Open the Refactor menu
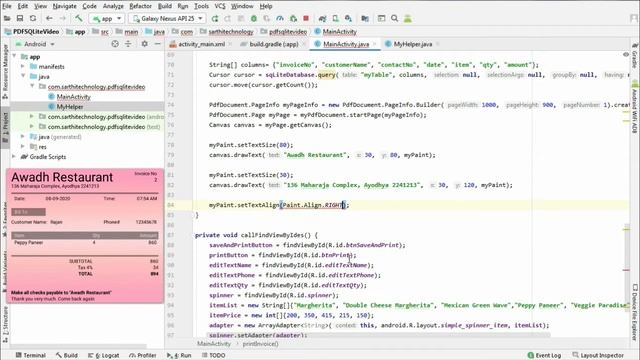The image size is (640, 360). (x=140, y=6)
